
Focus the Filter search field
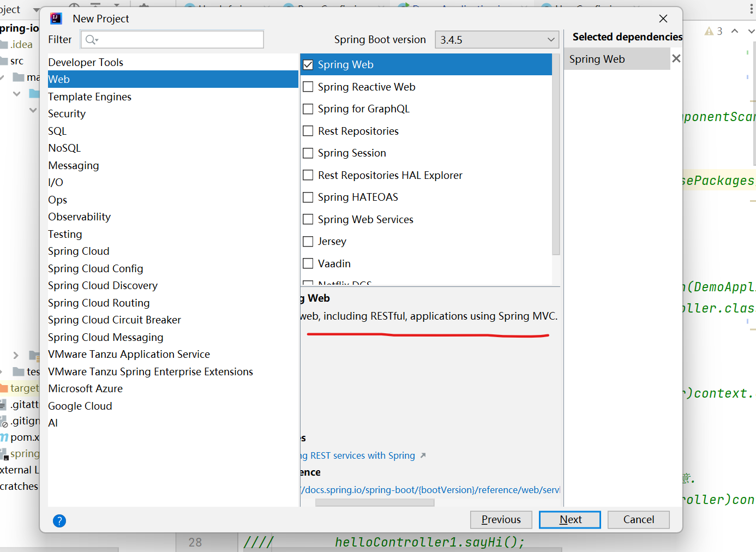[172, 39]
